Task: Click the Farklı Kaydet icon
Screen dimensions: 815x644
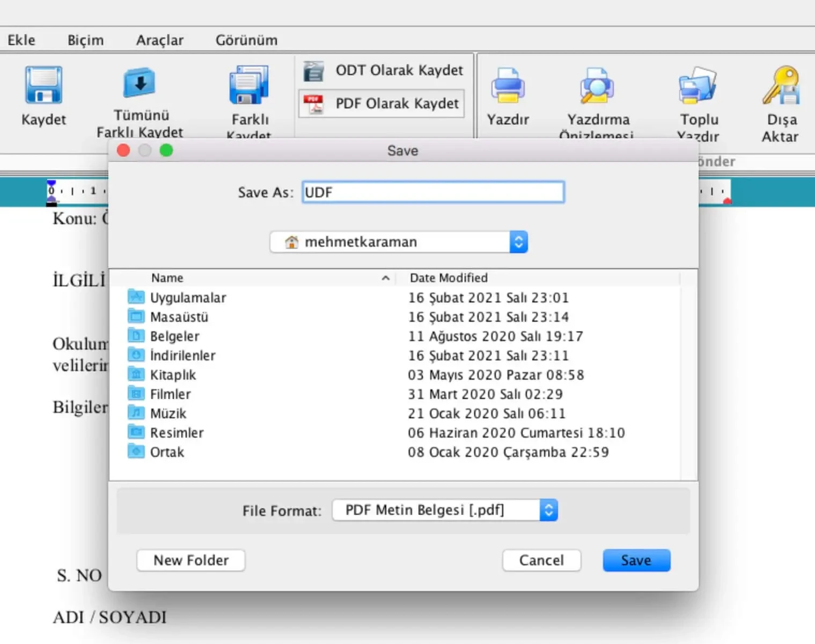Action: click(249, 85)
